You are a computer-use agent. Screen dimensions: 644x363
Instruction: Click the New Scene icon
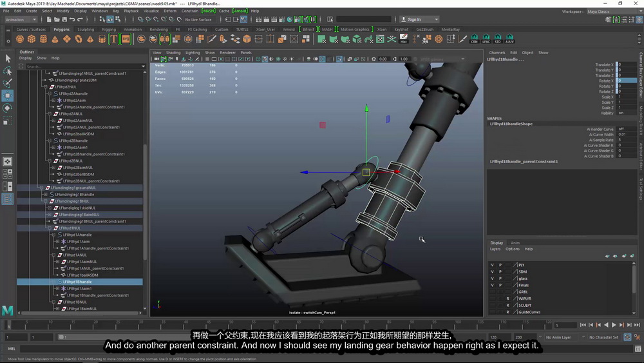(49, 19)
